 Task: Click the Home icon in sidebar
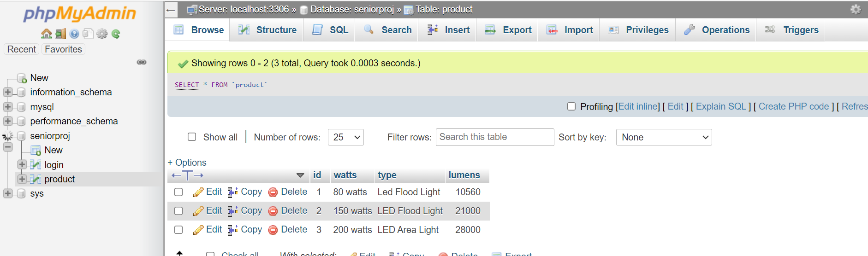46,34
